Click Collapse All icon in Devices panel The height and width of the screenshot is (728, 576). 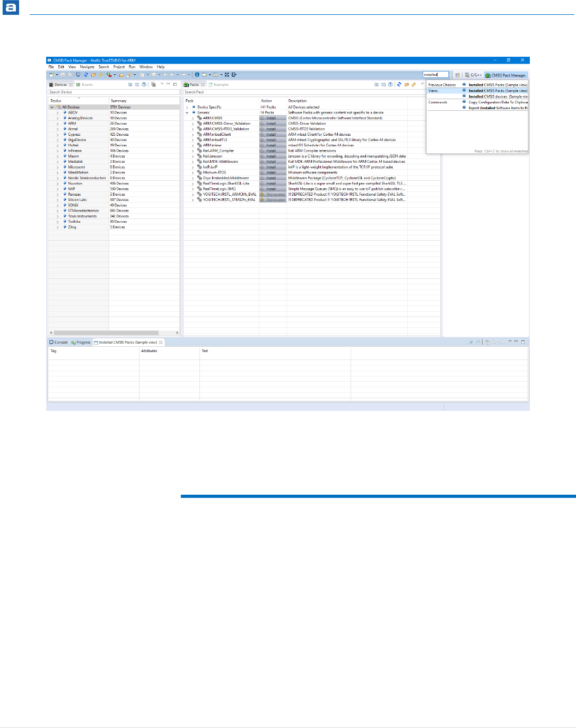tap(137, 84)
